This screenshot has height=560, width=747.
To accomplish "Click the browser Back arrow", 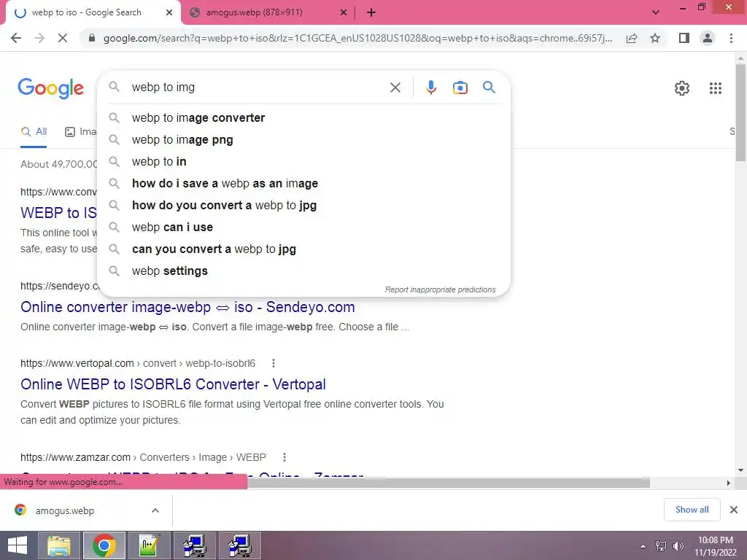I will coord(16,38).
